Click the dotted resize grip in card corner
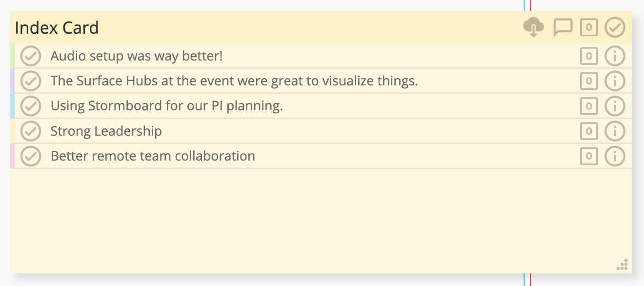Screen dimensions: 644x286 [622, 265]
